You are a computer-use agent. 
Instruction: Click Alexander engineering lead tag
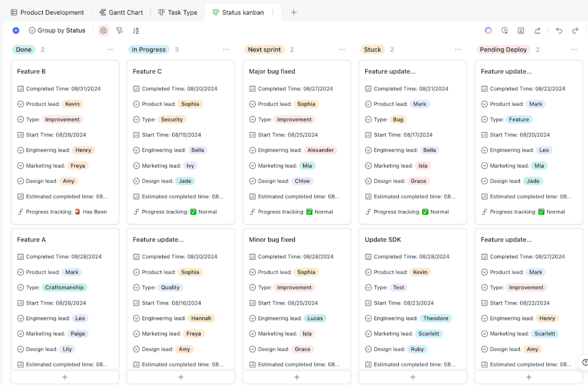pos(320,150)
